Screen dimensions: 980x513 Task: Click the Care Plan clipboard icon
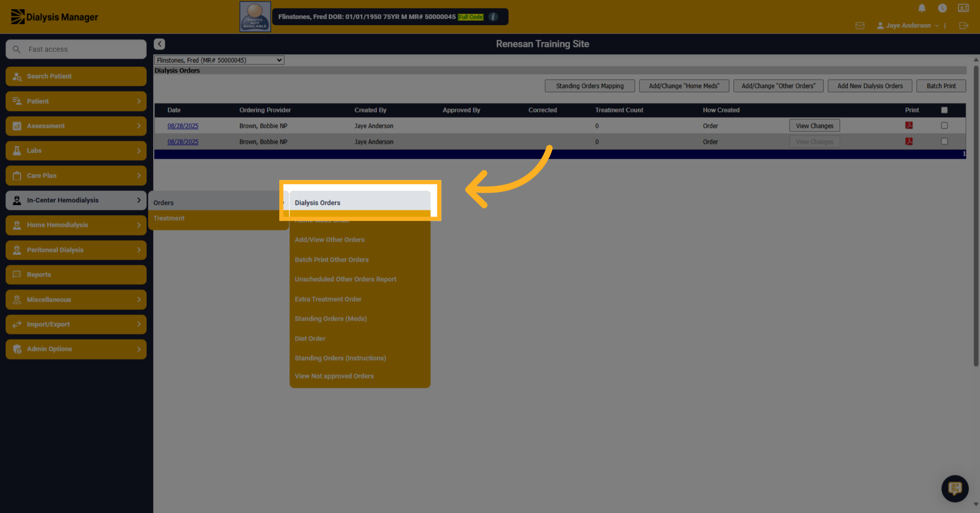(x=17, y=175)
